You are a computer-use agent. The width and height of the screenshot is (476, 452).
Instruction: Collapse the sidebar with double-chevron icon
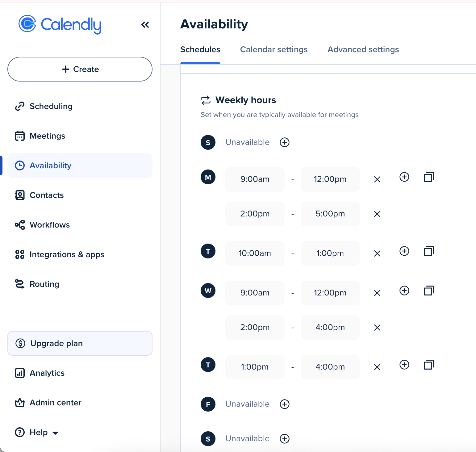pyautogui.click(x=145, y=25)
